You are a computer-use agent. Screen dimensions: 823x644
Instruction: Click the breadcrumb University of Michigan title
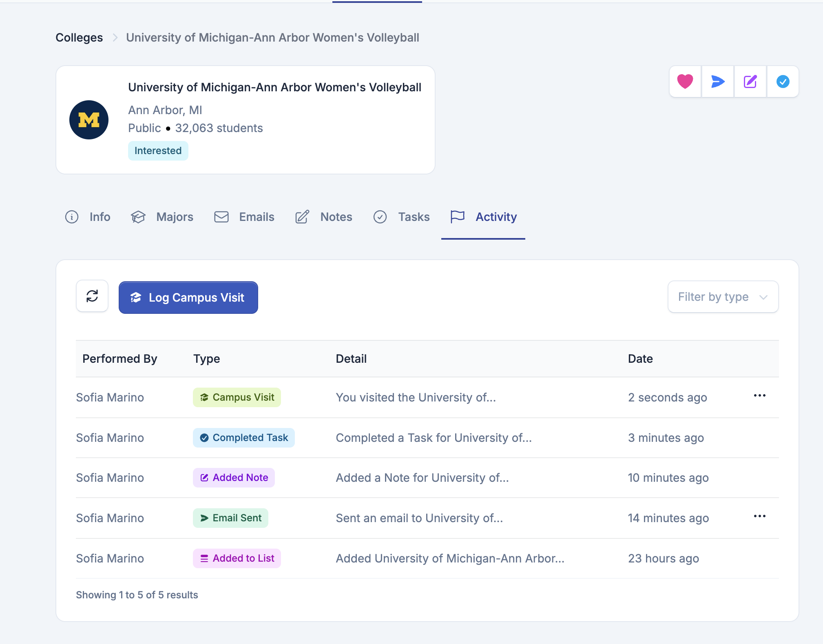pyautogui.click(x=273, y=37)
